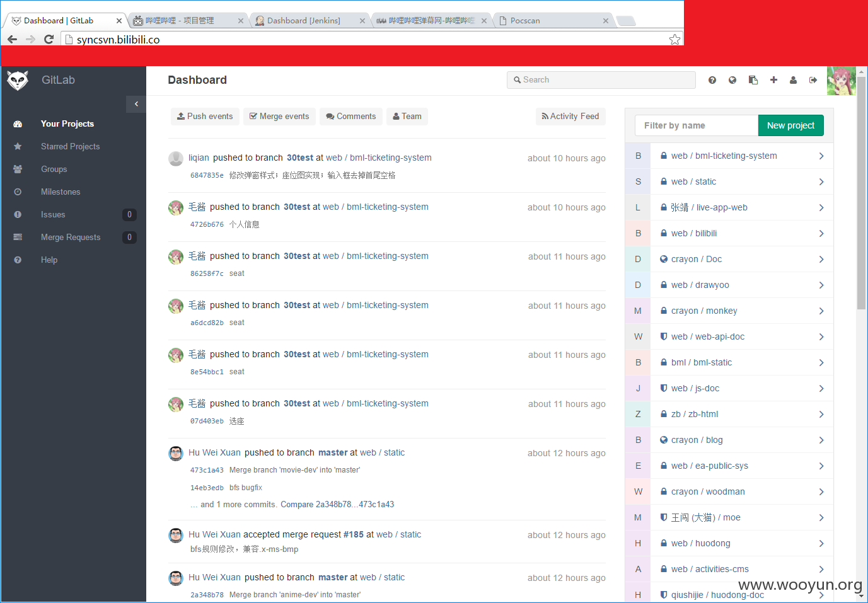868x603 pixels.
Task: Click the clock icon beside Milestones
Action: click(18, 192)
